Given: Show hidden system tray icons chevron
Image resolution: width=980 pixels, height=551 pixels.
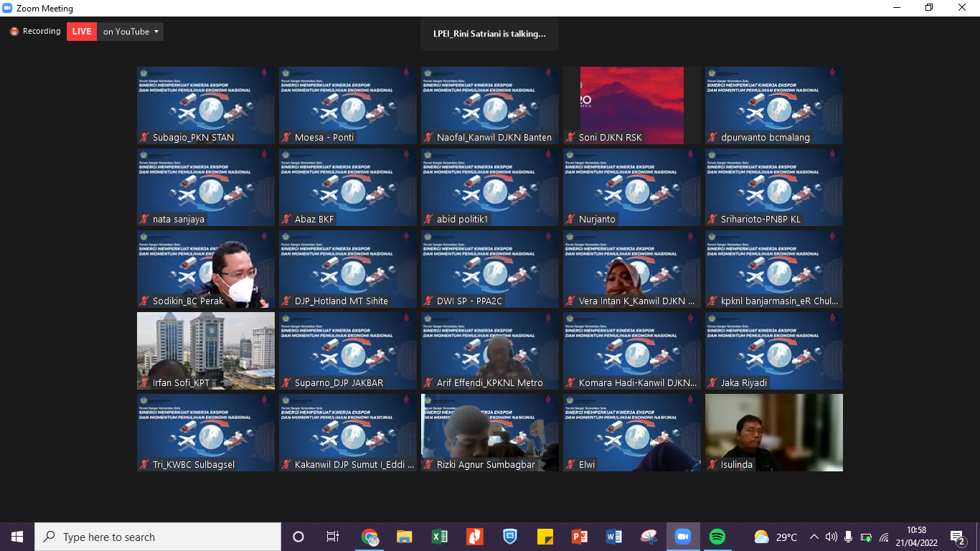Looking at the screenshot, I should coord(814,537).
